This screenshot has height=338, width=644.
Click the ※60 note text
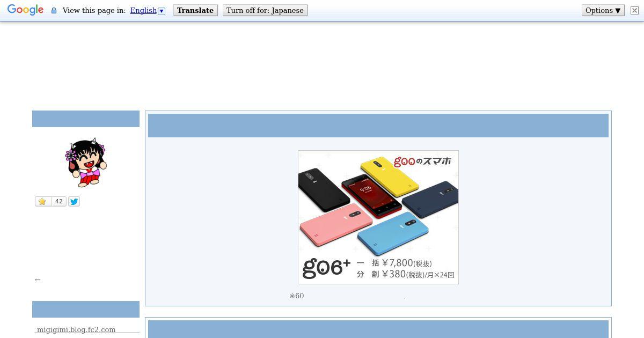point(297,296)
